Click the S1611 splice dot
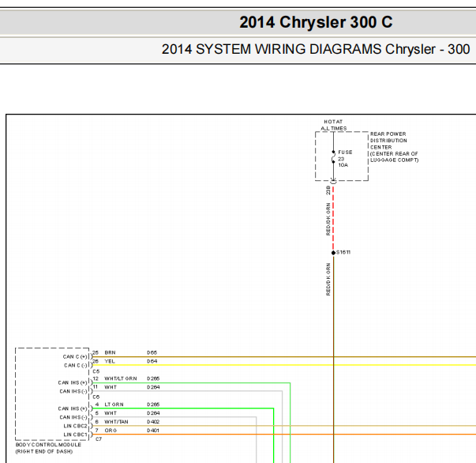This screenshot has height=463, width=476. pyautogui.click(x=333, y=253)
